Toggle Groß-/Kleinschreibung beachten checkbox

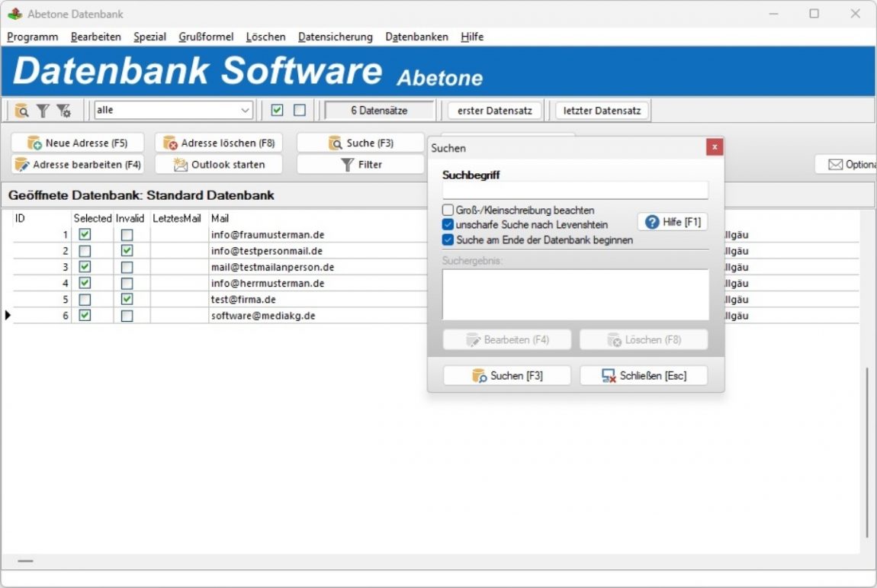pos(448,210)
